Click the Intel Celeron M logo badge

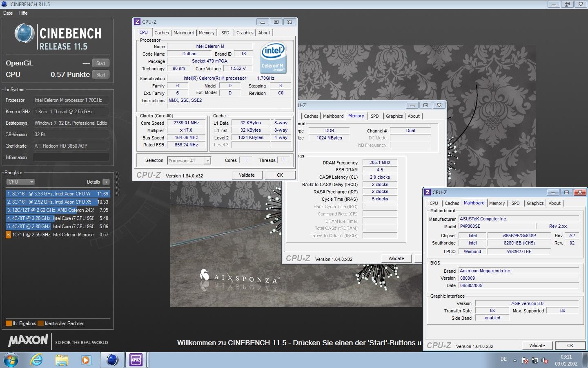click(x=273, y=58)
